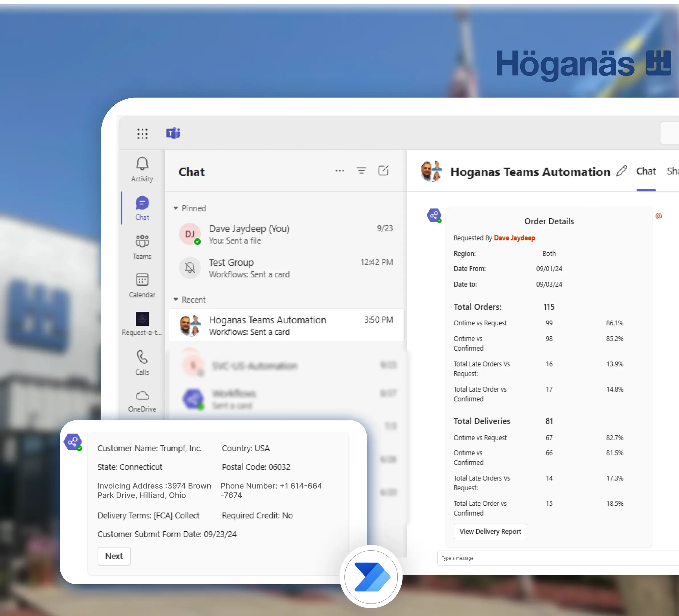The width and height of the screenshot is (679, 616).
Task: Click the Next button on customer card
Action: [114, 556]
